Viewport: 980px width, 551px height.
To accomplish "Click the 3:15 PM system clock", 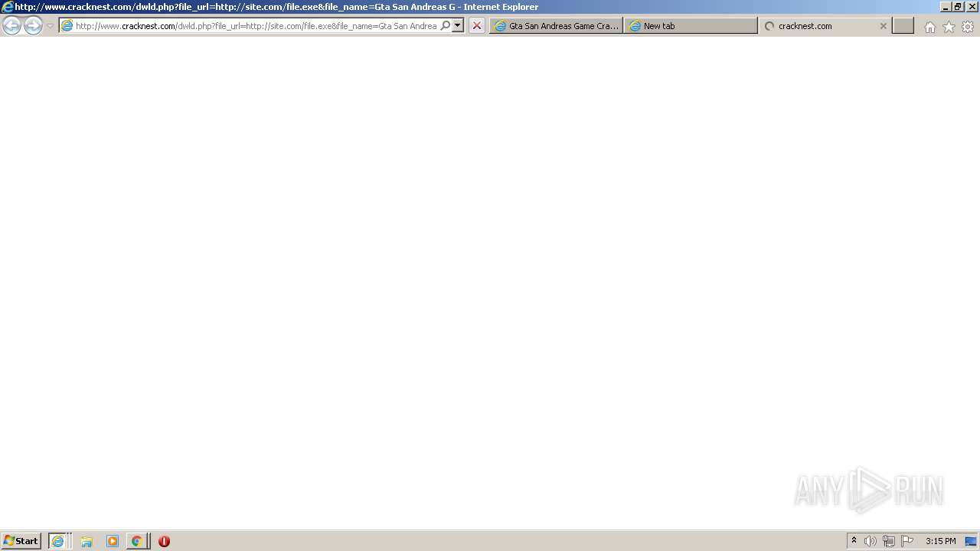I will [x=940, y=541].
